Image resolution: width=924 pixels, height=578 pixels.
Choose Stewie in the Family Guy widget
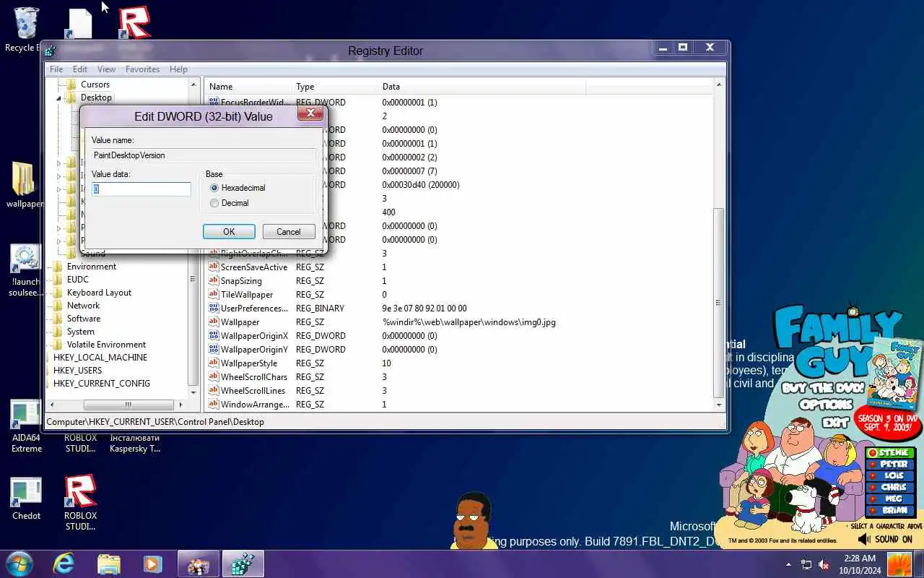[892, 453]
